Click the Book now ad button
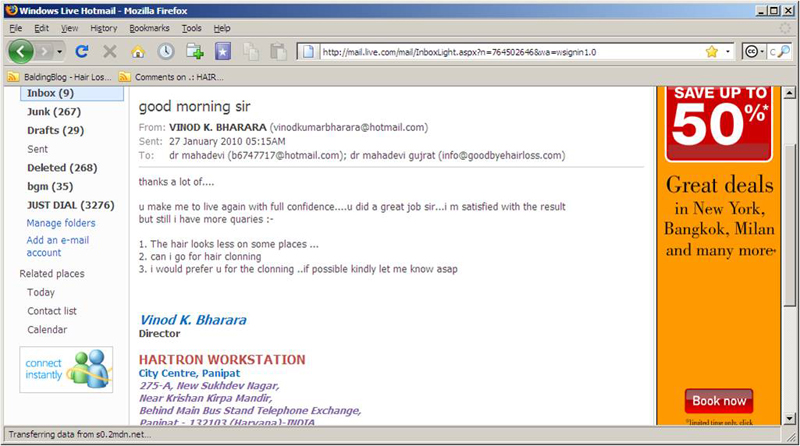This screenshot has height=446, width=800. tap(719, 401)
